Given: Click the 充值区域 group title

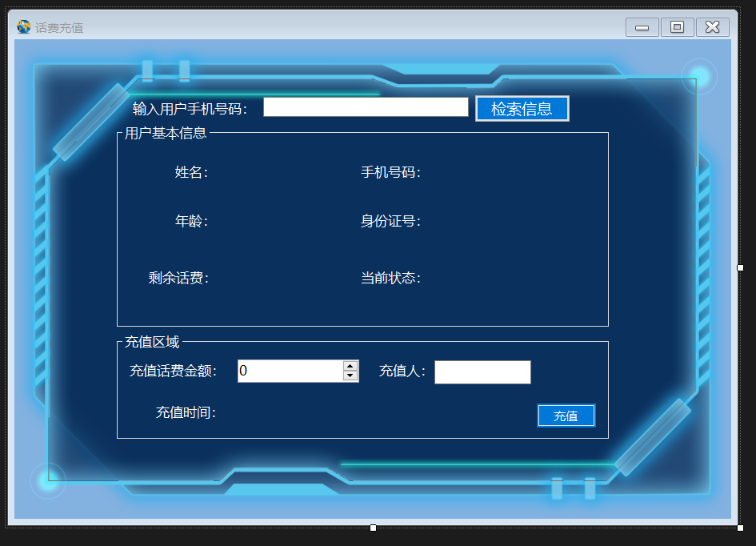Looking at the screenshot, I should click(152, 342).
